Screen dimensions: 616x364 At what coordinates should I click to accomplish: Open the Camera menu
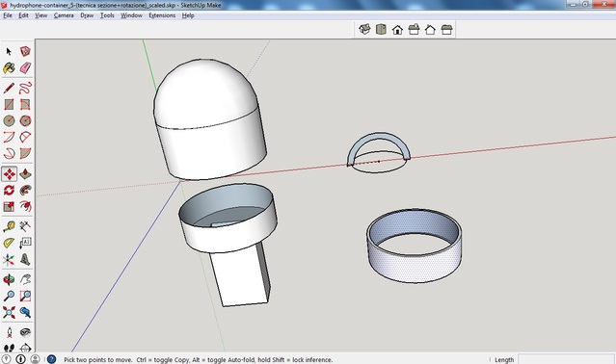pyautogui.click(x=64, y=15)
